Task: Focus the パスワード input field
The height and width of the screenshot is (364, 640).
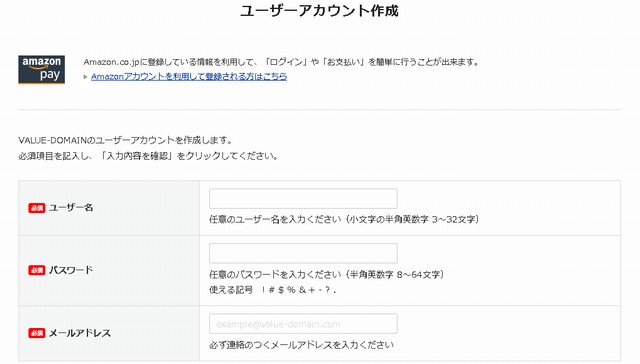Action: click(x=303, y=253)
